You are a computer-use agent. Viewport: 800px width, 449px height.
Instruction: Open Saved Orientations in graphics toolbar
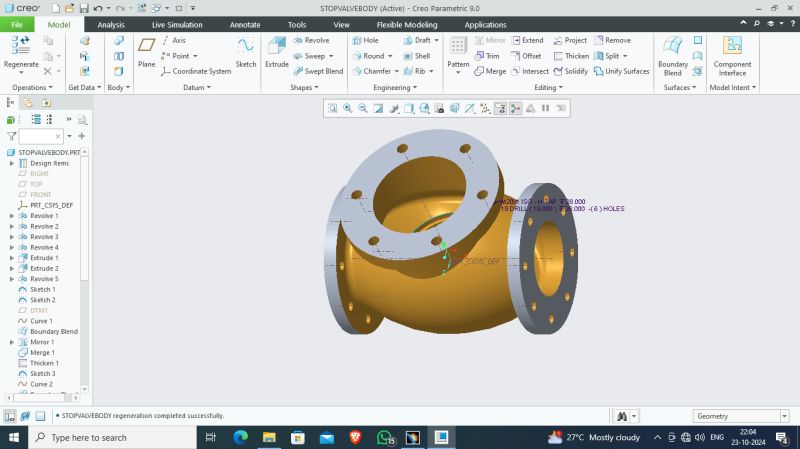point(424,108)
